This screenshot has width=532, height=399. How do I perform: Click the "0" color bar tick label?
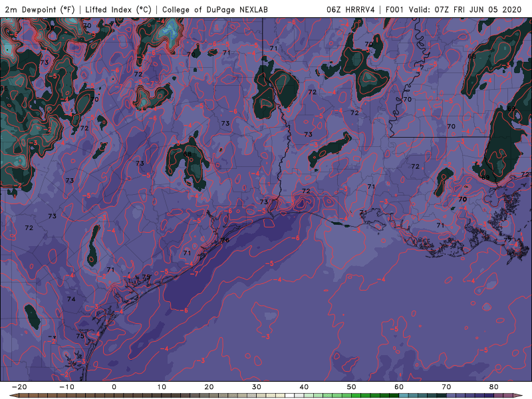(x=114, y=387)
